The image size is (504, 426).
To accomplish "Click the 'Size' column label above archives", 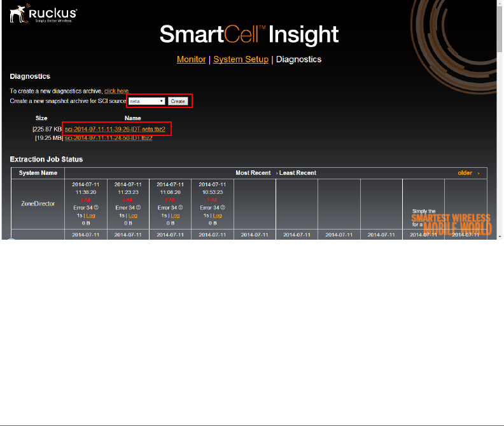I will [41, 118].
